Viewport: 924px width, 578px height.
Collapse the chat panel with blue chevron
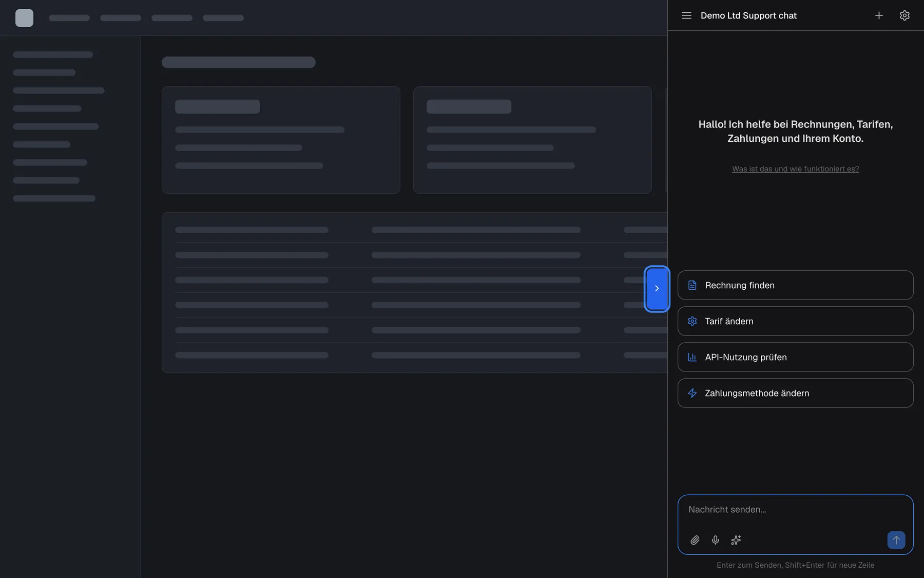point(657,289)
